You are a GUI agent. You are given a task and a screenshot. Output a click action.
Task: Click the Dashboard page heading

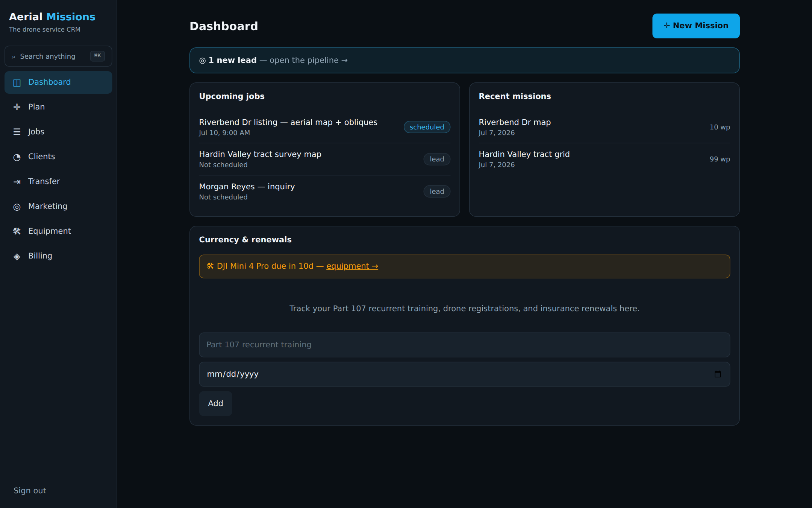click(x=224, y=26)
